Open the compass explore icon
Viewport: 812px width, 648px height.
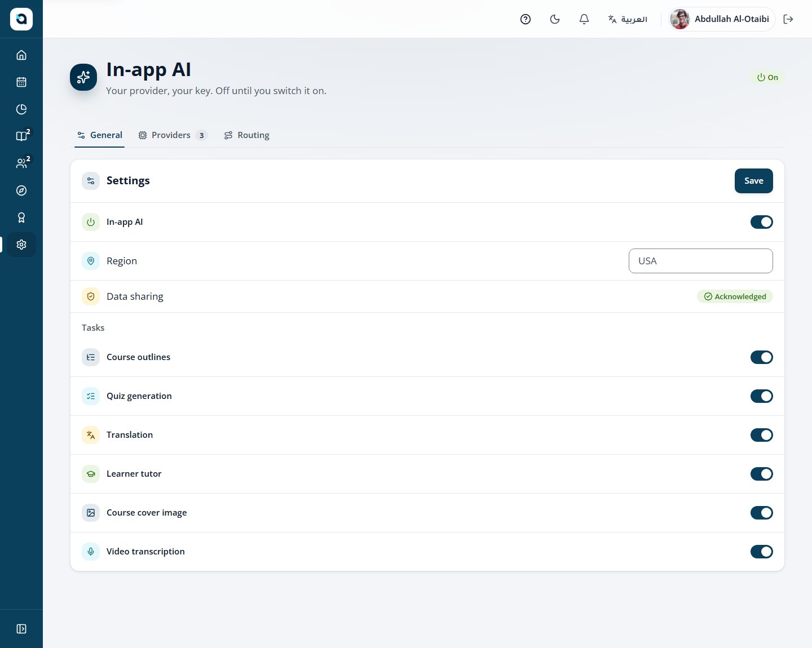point(21,190)
